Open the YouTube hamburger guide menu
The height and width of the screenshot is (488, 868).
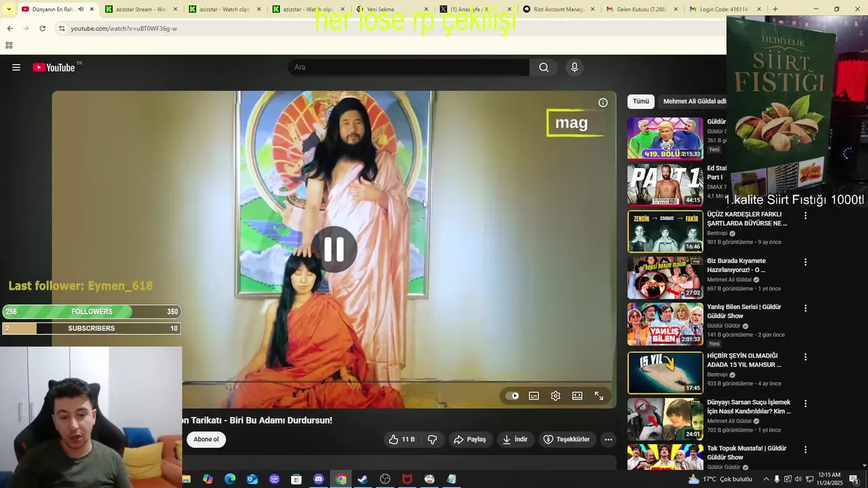point(16,67)
